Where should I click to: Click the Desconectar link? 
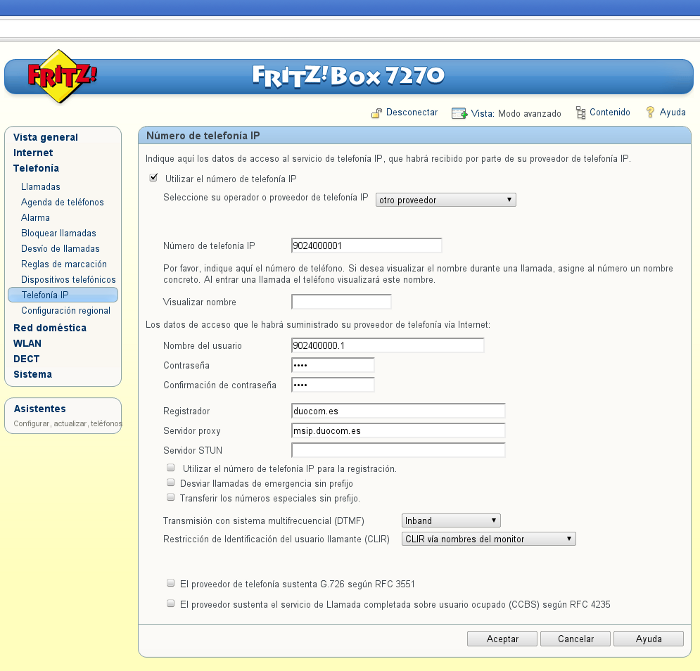tap(412, 112)
